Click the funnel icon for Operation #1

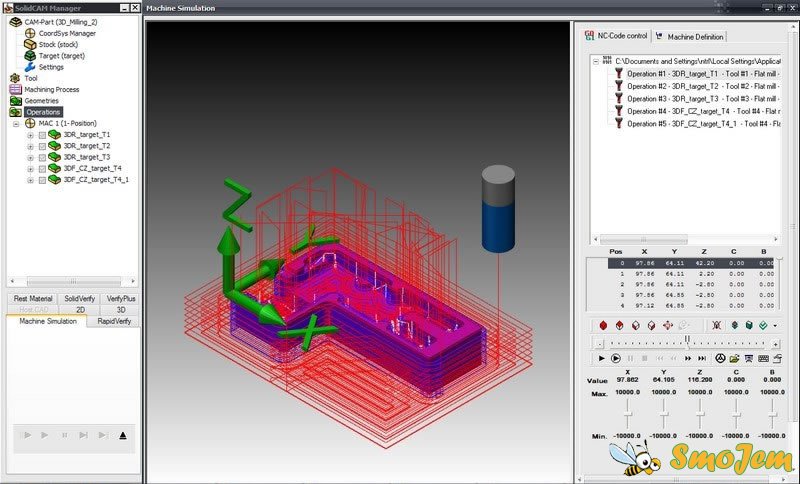[x=619, y=73]
